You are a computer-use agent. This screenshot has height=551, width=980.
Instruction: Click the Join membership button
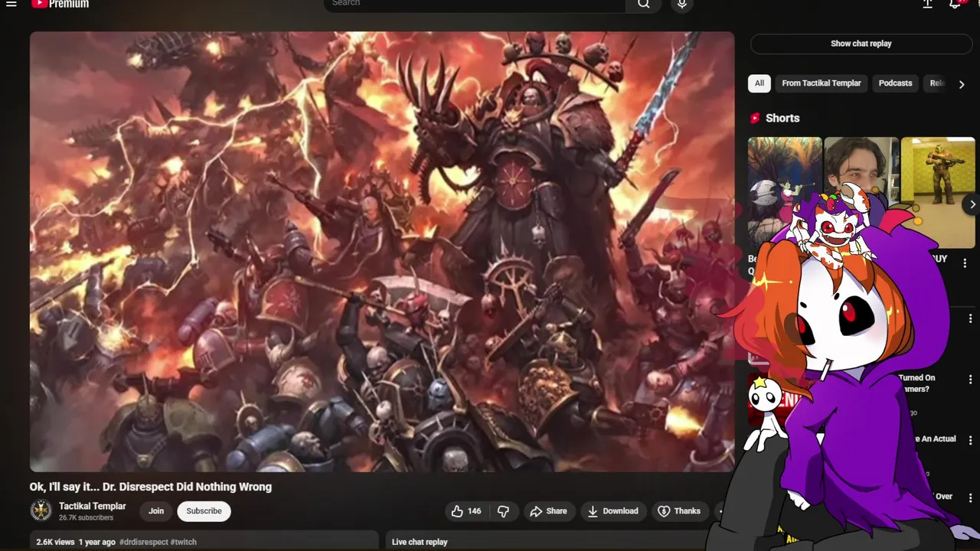(156, 511)
